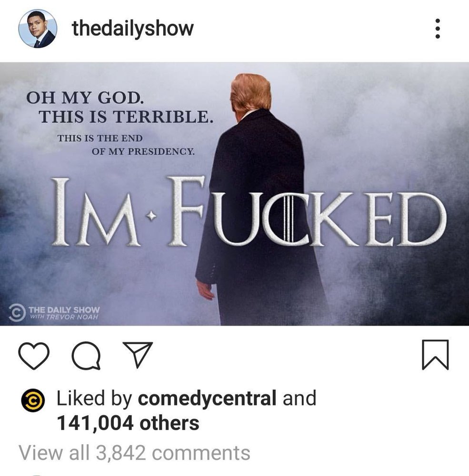This screenshot has height=476, width=469.
Task: Open the three-dot more options menu
Action: point(438,29)
